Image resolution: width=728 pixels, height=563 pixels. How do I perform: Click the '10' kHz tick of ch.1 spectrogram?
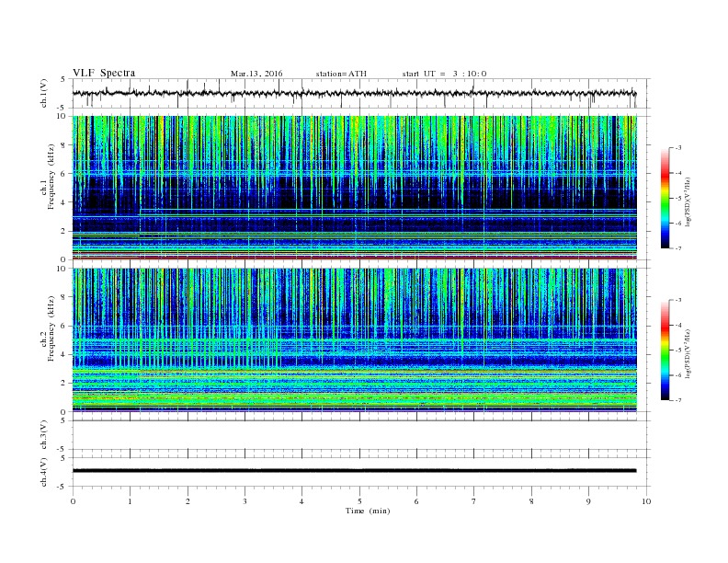[63, 116]
